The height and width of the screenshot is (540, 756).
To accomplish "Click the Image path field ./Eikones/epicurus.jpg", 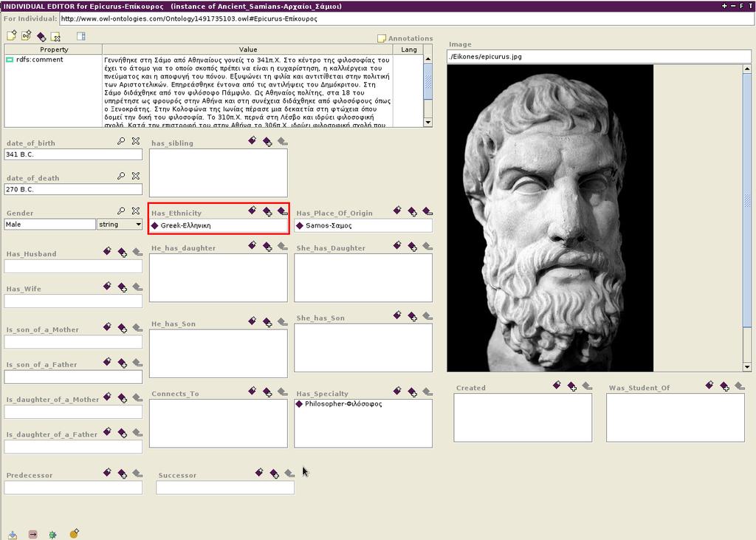I will [599, 56].
